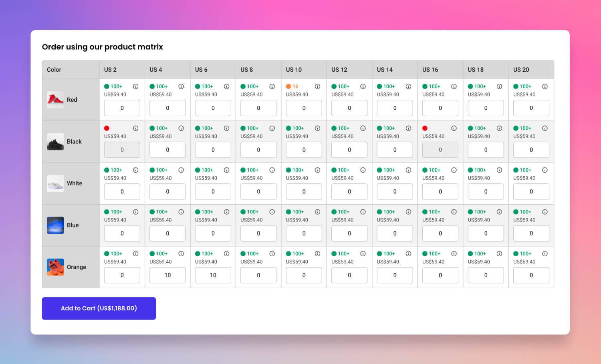Show info for Black US 20
The height and width of the screenshot is (364, 601).
click(545, 128)
